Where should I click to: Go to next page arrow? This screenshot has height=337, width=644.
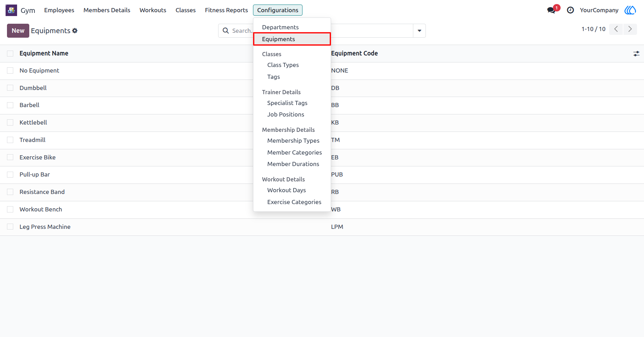(630, 29)
